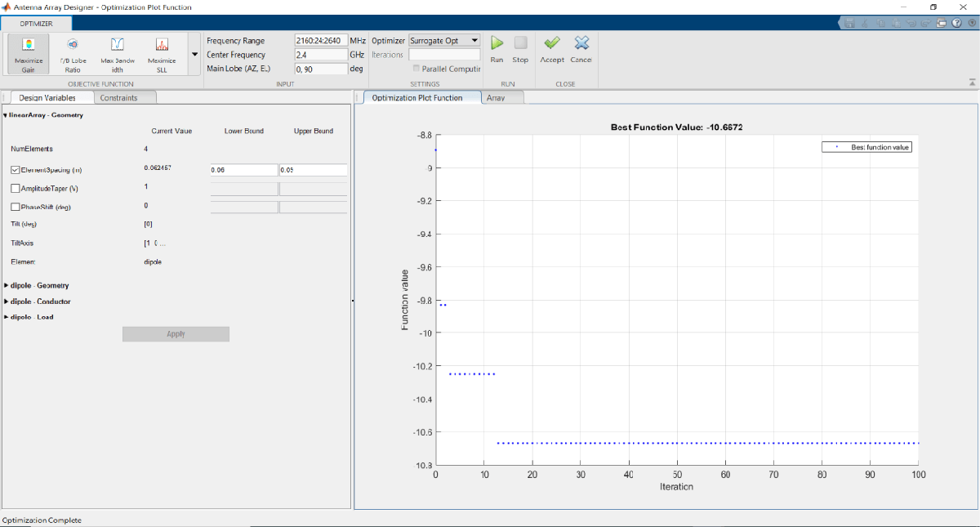Select the Max Bandwidth objective
This screenshot has height=527, width=980.
pos(118,53)
